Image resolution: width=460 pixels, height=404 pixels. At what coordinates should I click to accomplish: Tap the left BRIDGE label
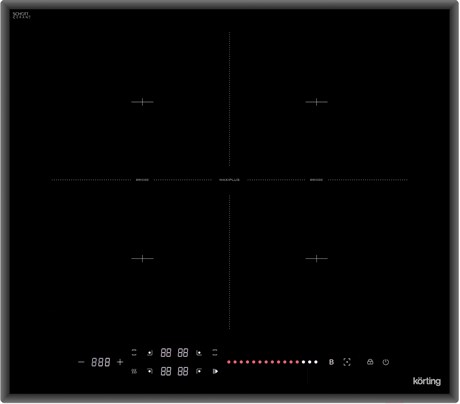pyautogui.click(x=142, y=180)
